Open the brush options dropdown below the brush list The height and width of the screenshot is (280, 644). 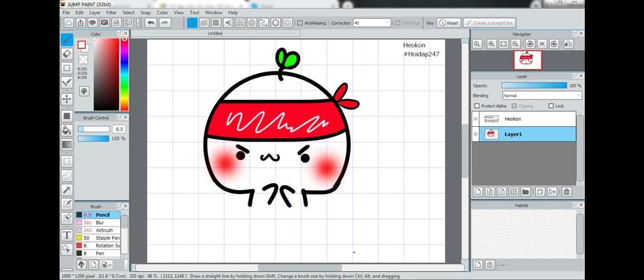106,265
